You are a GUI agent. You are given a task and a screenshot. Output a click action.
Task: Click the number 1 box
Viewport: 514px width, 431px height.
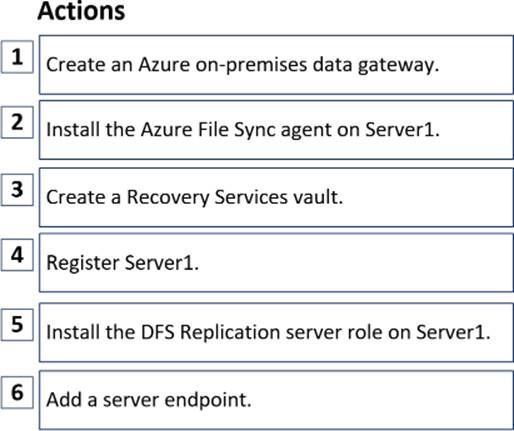17,57
